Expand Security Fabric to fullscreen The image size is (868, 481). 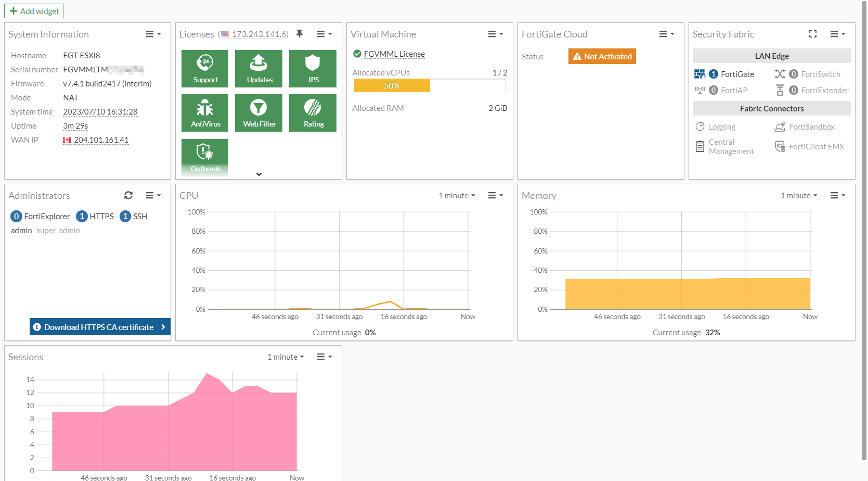click(x=813, y=34)
